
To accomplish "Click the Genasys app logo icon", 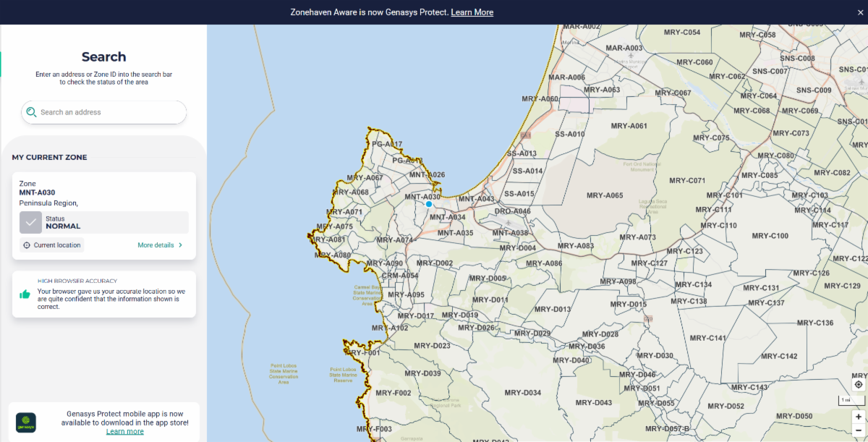I will coord(26,422).
